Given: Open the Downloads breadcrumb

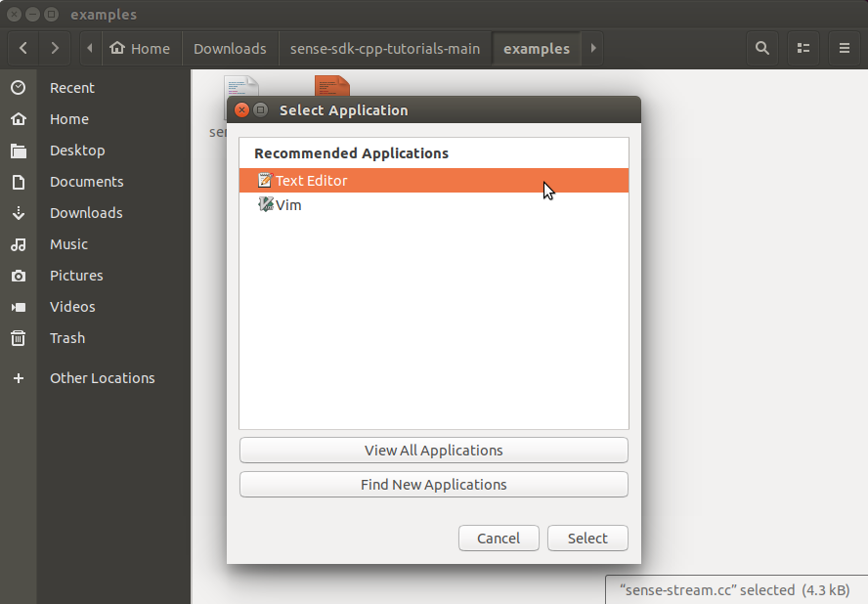Looking at the screenshot, I should [230, 48].
